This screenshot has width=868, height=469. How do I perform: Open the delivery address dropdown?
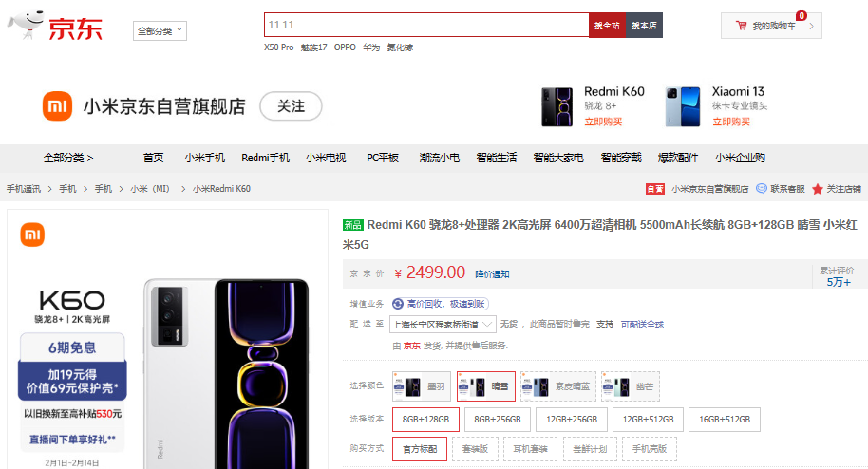click(x=442, y=325)
